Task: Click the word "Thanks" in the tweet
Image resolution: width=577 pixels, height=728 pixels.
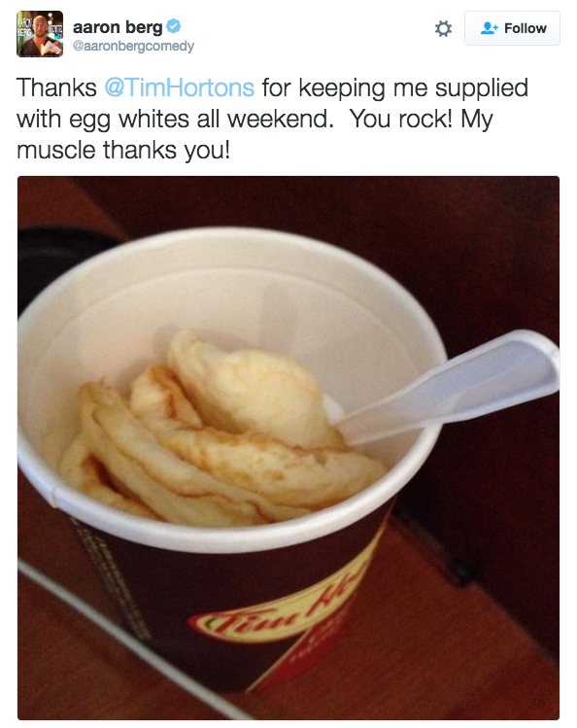Action: click(x=56, y=87)
